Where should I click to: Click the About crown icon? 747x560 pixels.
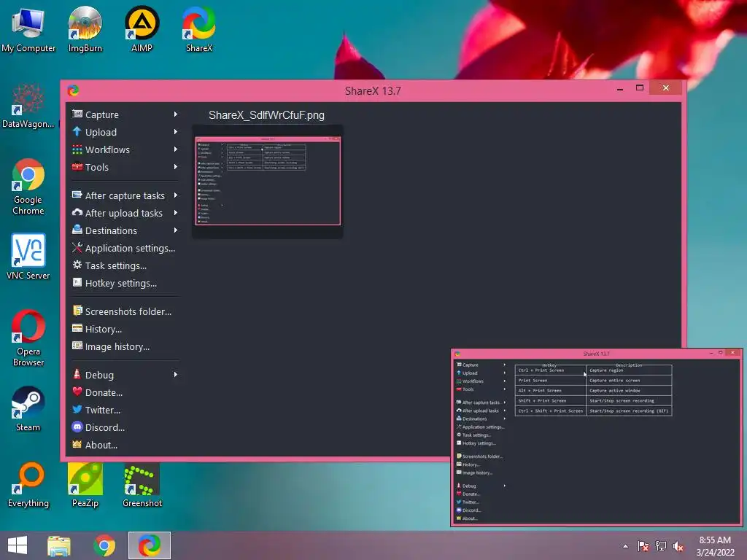tap(77, 444)
